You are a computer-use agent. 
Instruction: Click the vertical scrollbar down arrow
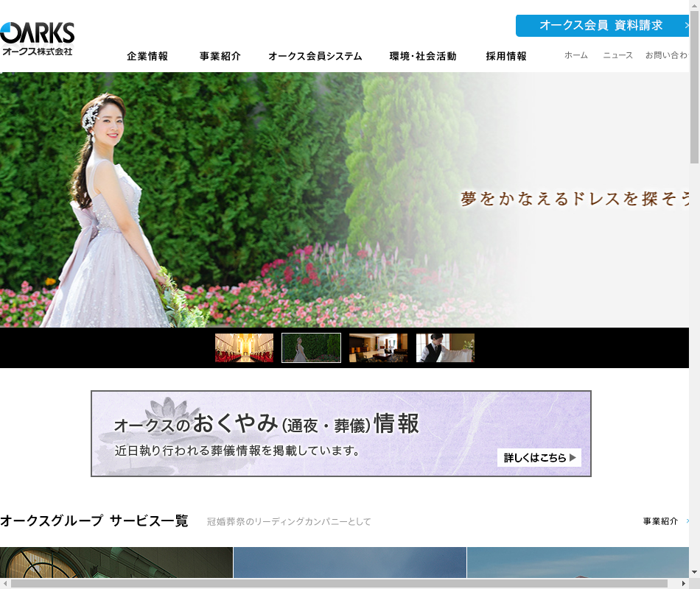(694, 571)
